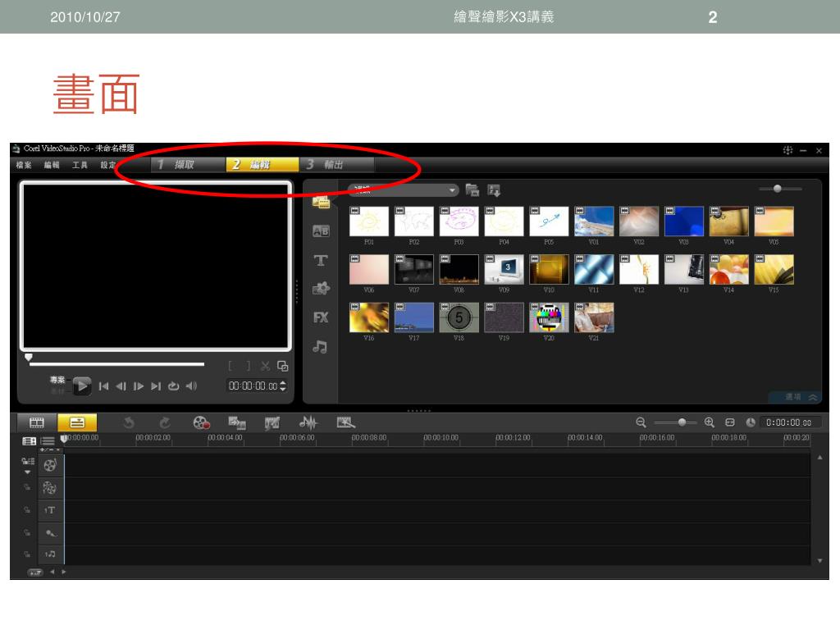Open the 編輯 menu
The height and width of the screenshot is (630, 840).
coord(52,165)
